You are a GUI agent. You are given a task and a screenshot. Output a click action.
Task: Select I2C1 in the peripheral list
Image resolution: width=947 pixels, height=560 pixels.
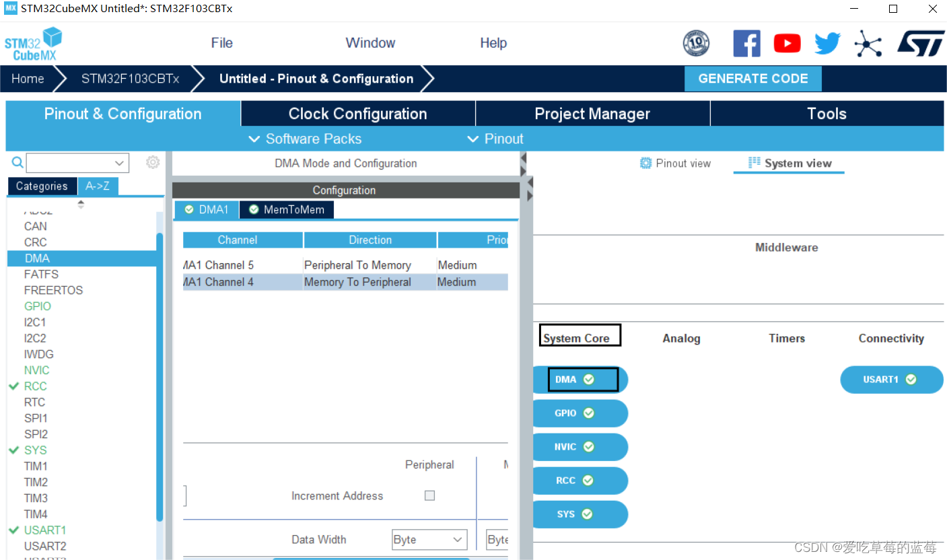coord(35,322)
